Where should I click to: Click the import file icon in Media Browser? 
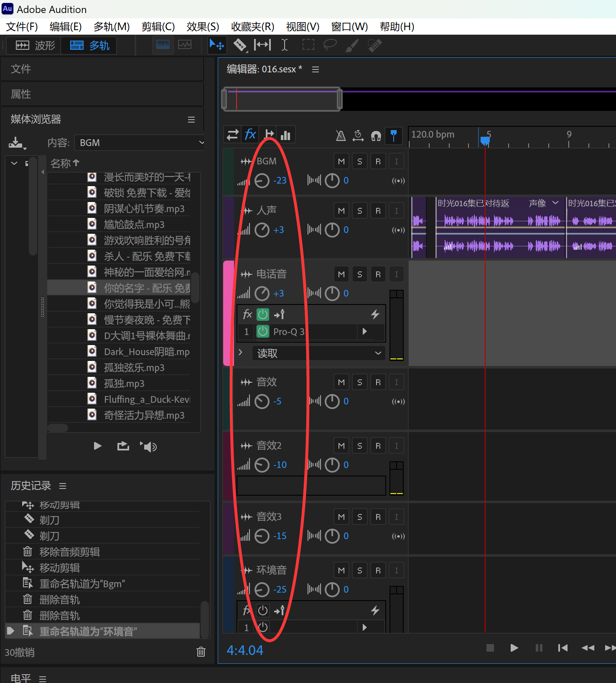(17, 143)
